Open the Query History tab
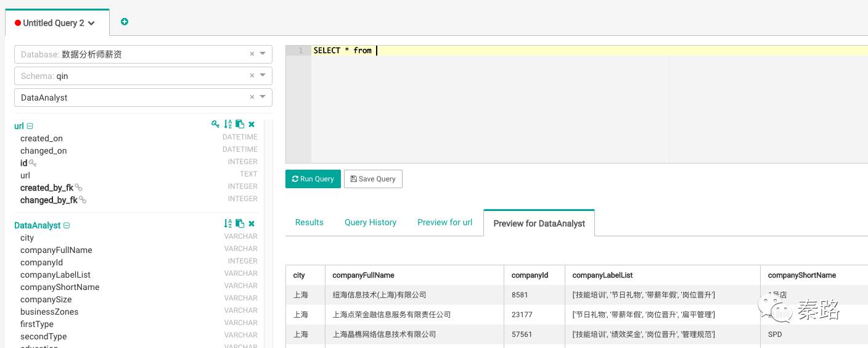Screen dimensions: 868x348 [371, 222]
